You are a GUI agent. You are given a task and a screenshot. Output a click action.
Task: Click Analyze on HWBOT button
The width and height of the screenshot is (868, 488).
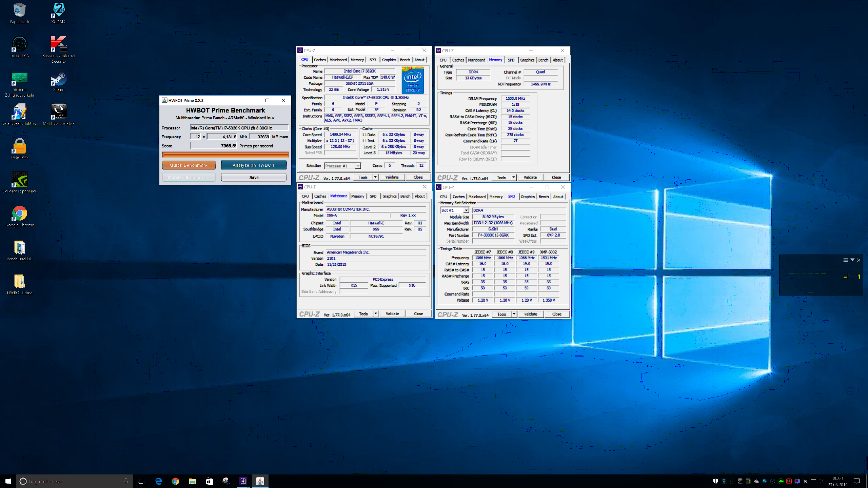(254, 165)
